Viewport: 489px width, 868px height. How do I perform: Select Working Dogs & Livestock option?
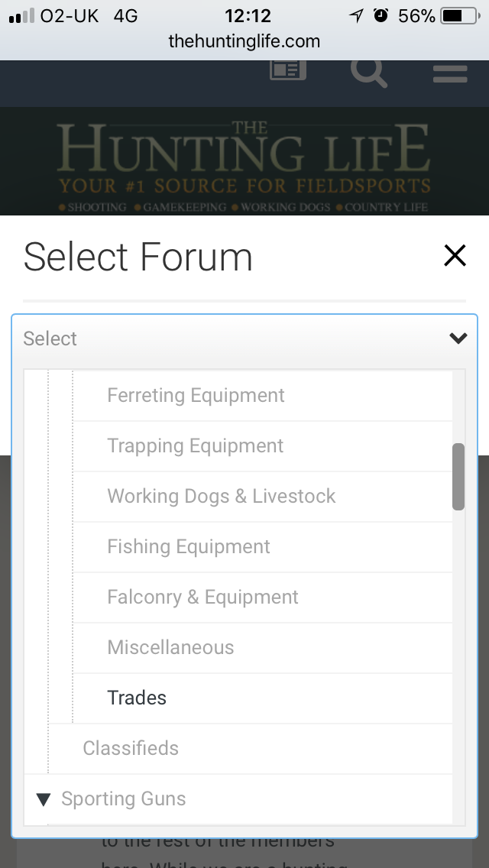point(221,497)
